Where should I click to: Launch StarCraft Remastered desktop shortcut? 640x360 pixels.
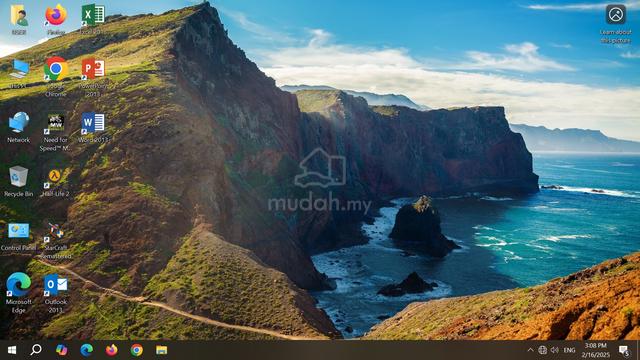click(56, 240)
